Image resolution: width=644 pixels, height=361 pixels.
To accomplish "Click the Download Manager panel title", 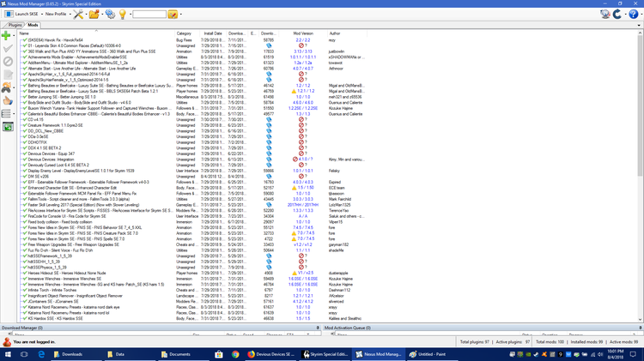I will tap(22, 328).
